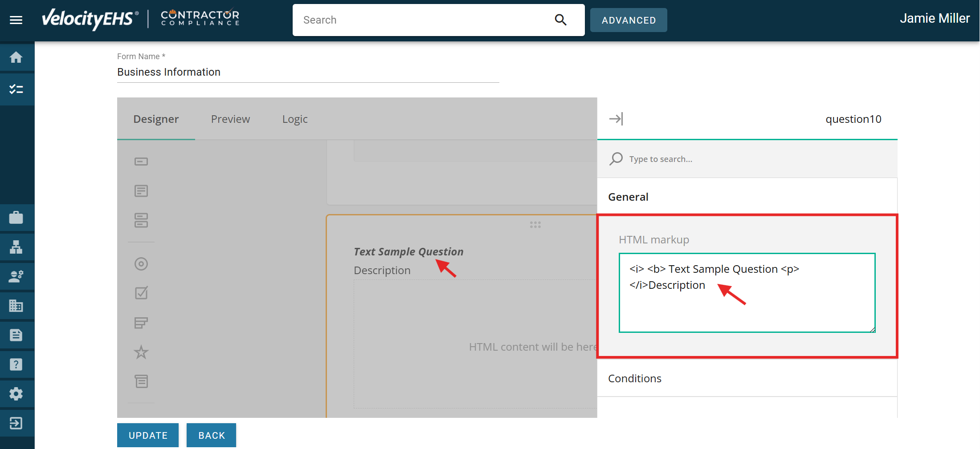Select the contractor worker settings icon
The image size is (980, 449).
tap(16, 276)
